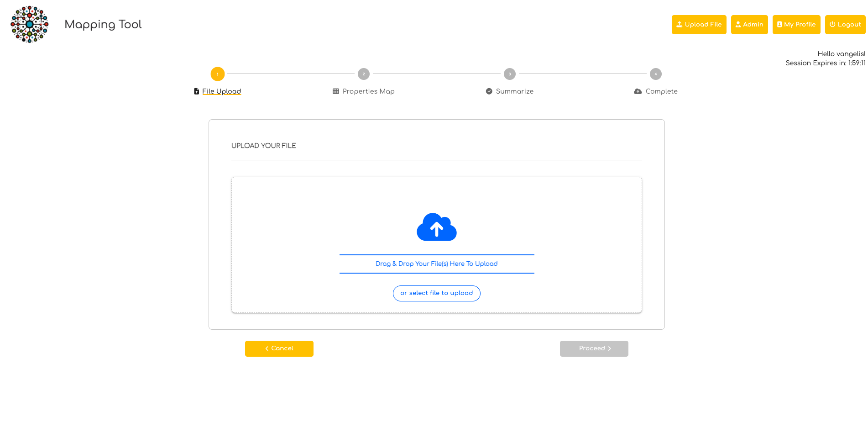868x438 pixels.
Task: Switch to the Properties Map step
Action: coord(368,91)
